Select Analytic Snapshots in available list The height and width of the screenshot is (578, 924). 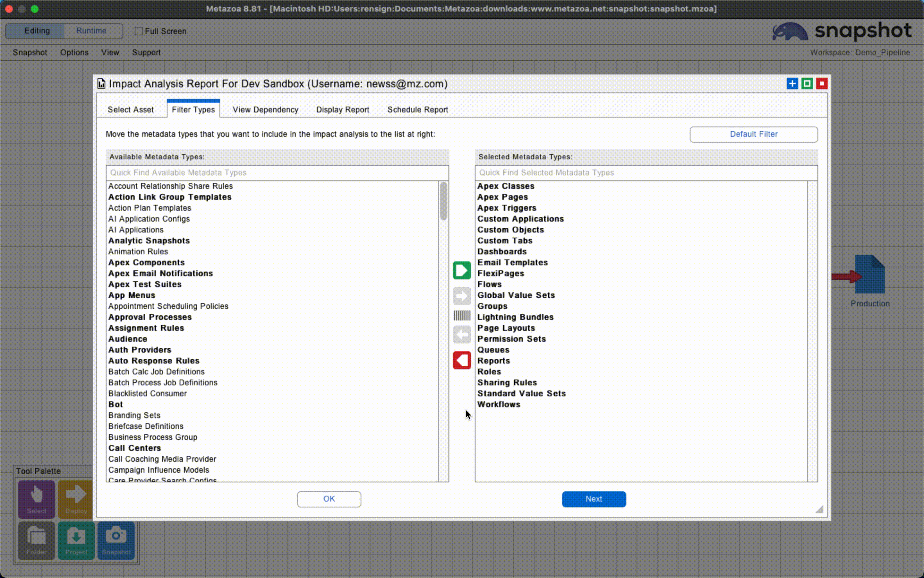coord(273,241)
